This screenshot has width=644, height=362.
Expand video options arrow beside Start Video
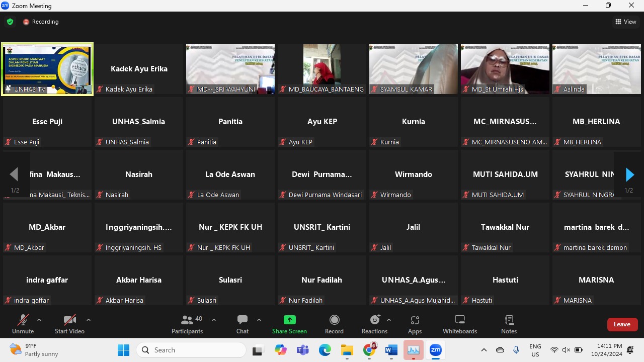click(89, 320)
